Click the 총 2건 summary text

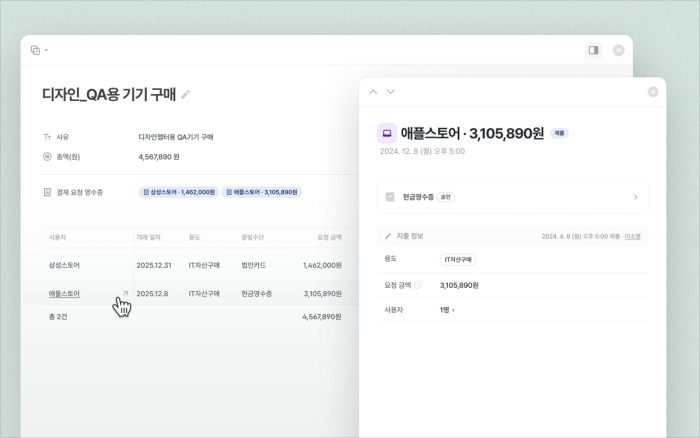click(x=58, y=317)
